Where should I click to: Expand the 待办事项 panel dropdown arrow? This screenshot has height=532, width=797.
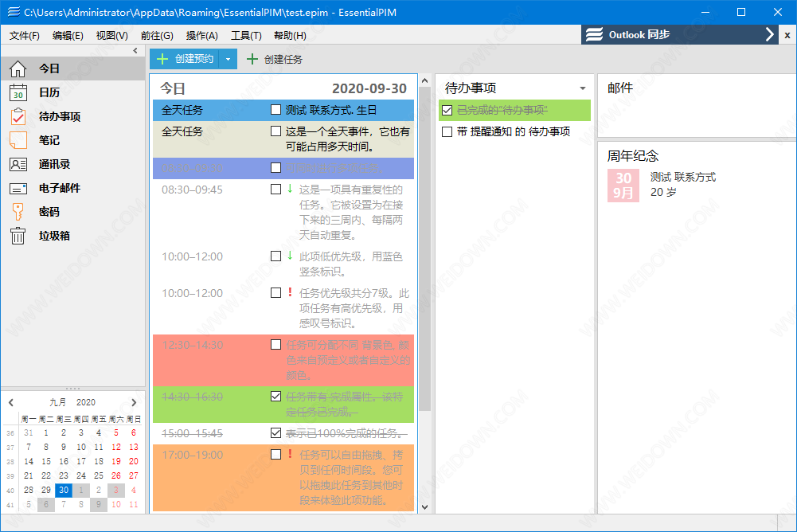583,88
